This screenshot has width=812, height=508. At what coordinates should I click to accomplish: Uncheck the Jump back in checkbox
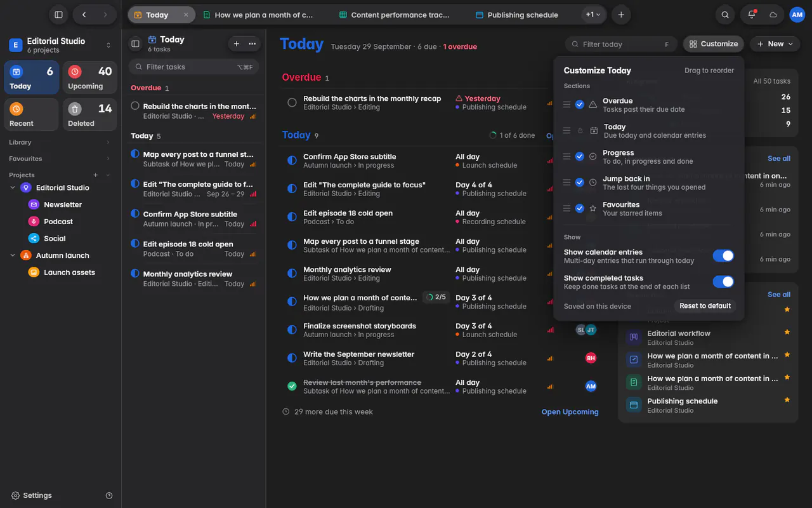pyautogui.click(x=580, y=183)
